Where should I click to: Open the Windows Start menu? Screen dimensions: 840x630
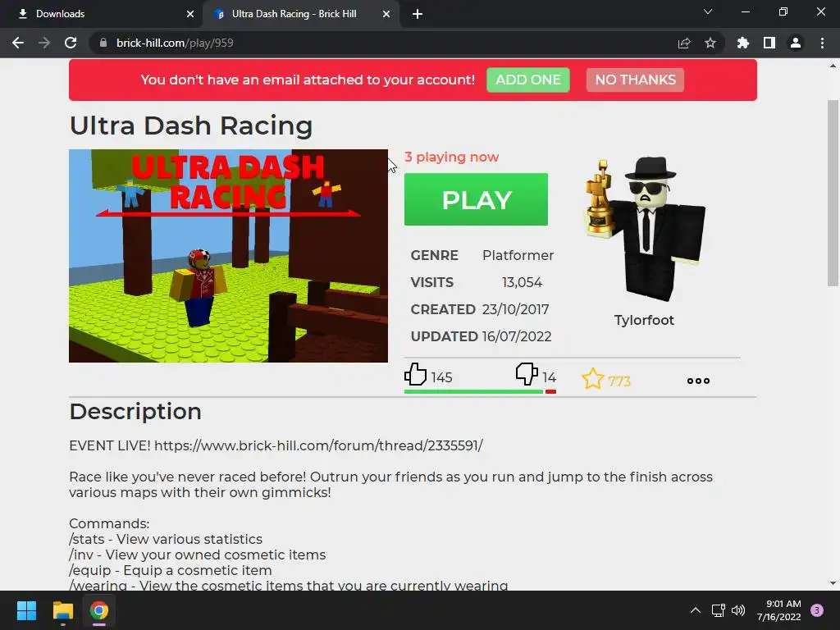point(26,610)
